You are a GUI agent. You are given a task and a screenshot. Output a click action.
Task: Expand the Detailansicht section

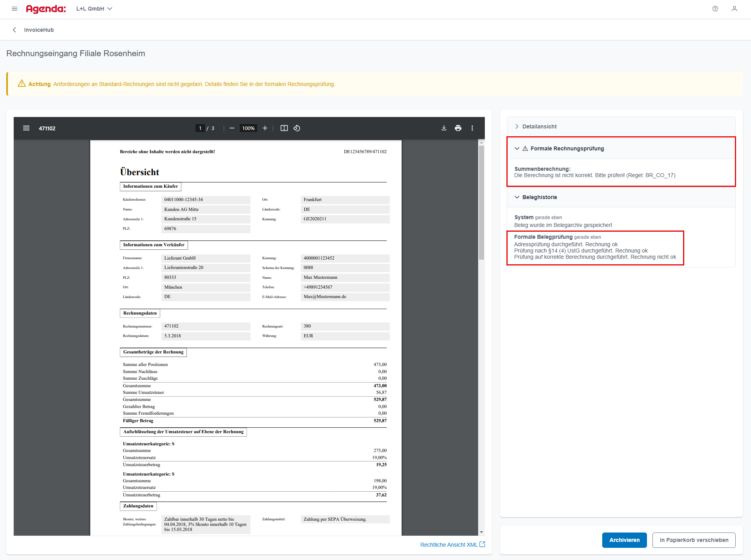pyautogui.click(x=621, y=126)
